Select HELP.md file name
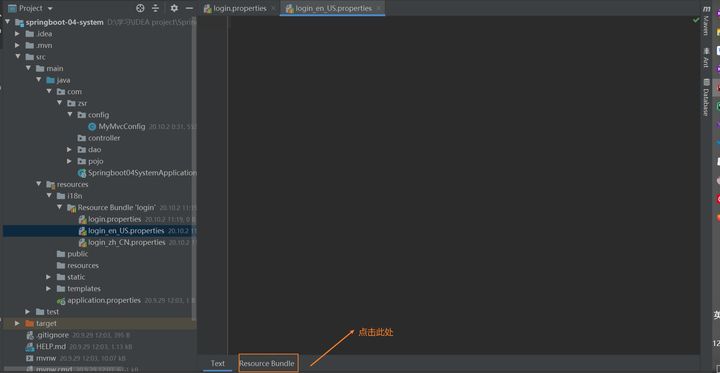Image resolution: width=720 pixels, height=373 pixels. (x=51, y=347)
